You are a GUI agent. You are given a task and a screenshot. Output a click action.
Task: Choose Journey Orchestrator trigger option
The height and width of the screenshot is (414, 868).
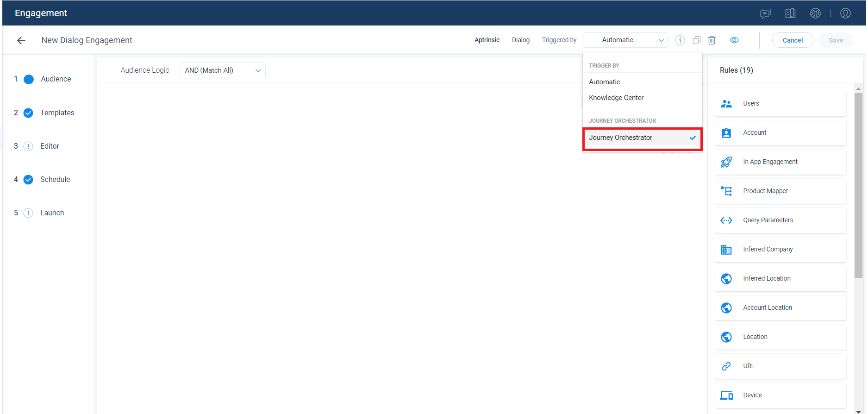tap(643, 138)
